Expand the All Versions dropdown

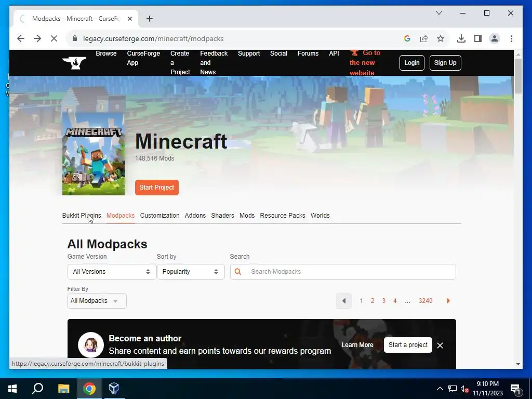pos(112,272)
